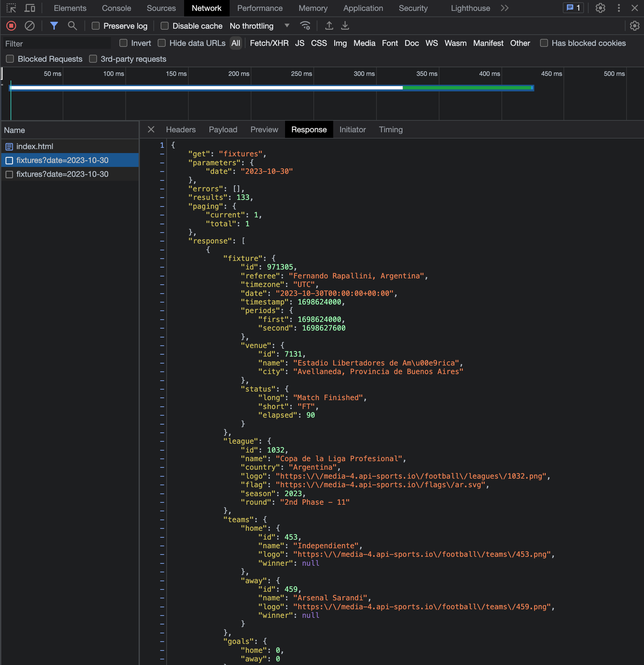Filter by WS requests

(432, 43)
